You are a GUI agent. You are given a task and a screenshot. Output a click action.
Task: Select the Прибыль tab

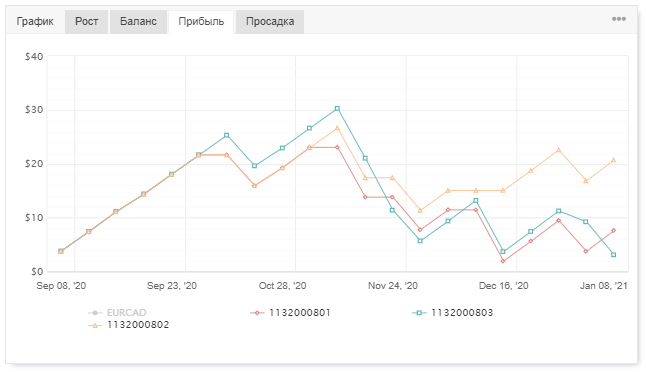click(x=201, y=21)
